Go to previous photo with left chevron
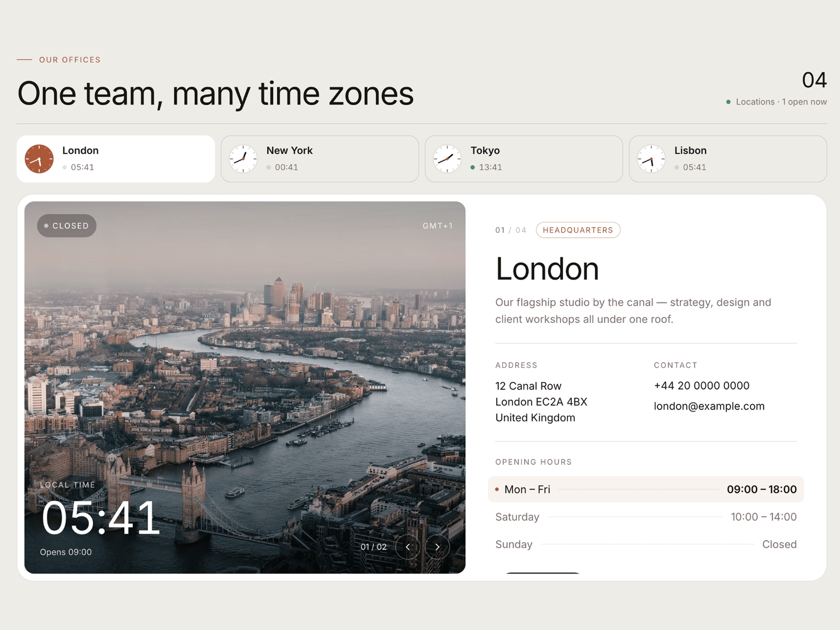This screenshot has width=840, height=630. pyautogui.click(x=408, y=547)
